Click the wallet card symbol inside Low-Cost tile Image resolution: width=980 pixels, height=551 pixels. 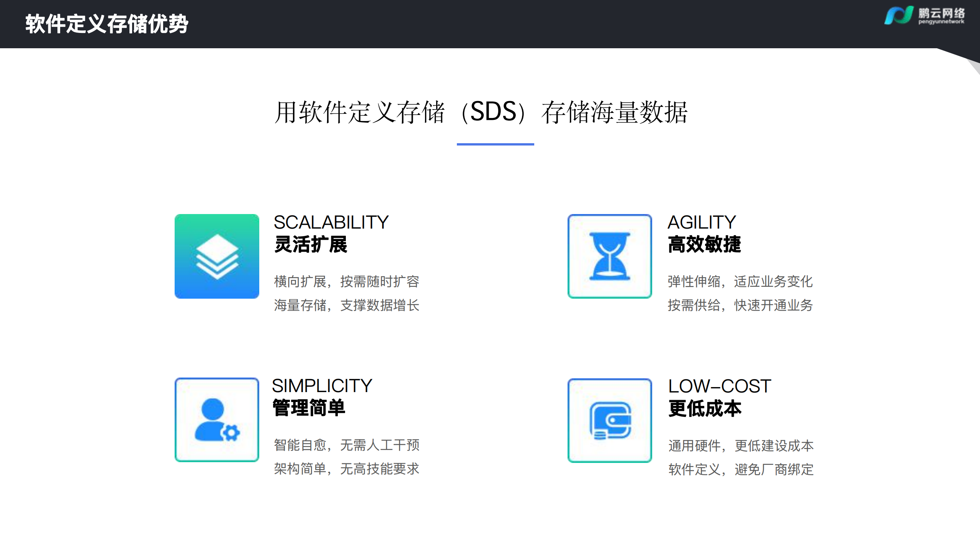[x=610, y=420]
